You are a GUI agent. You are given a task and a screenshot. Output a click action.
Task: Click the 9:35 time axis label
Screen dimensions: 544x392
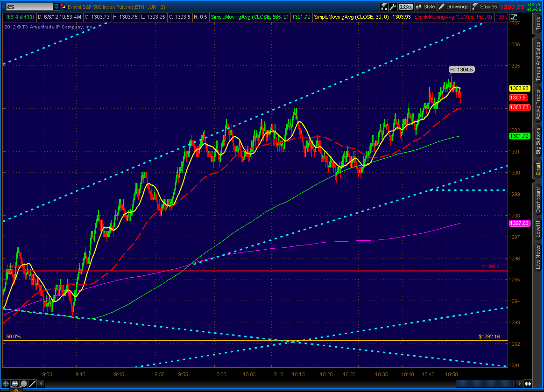[47, 374]
